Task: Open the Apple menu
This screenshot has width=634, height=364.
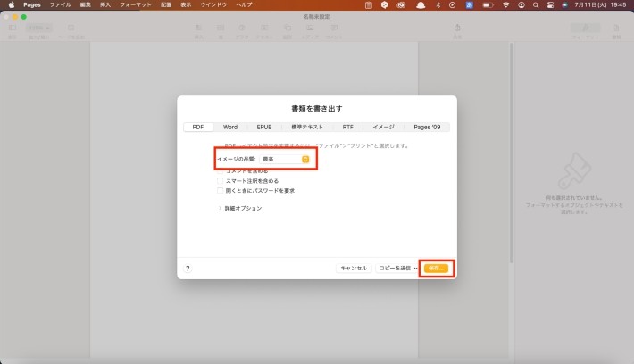Action: click(12, 4)
